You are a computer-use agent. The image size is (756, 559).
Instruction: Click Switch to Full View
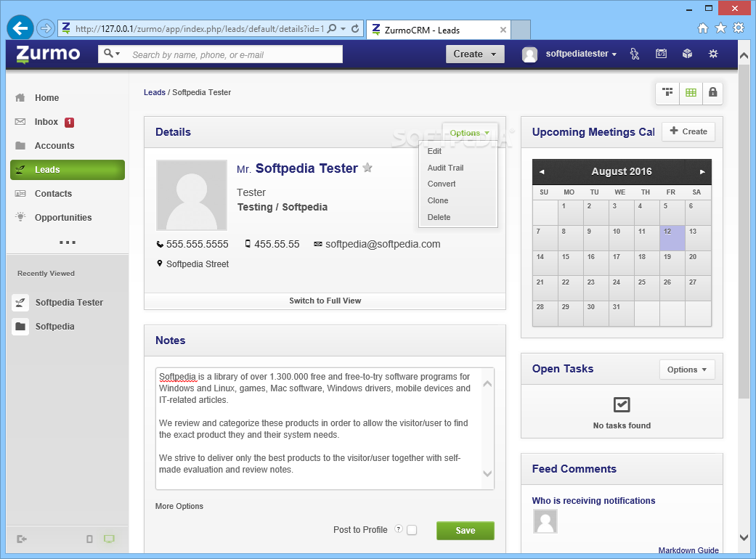click(325, 301)
